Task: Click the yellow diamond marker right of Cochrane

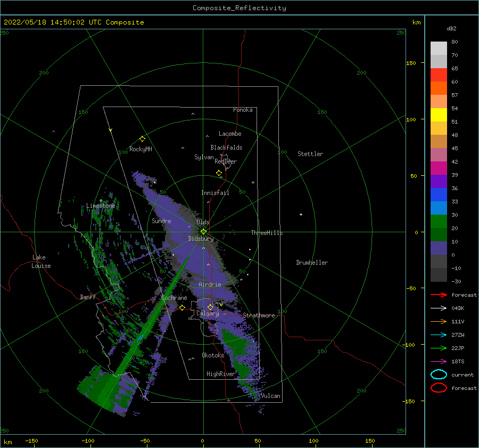Action: (x=183, y=307)
